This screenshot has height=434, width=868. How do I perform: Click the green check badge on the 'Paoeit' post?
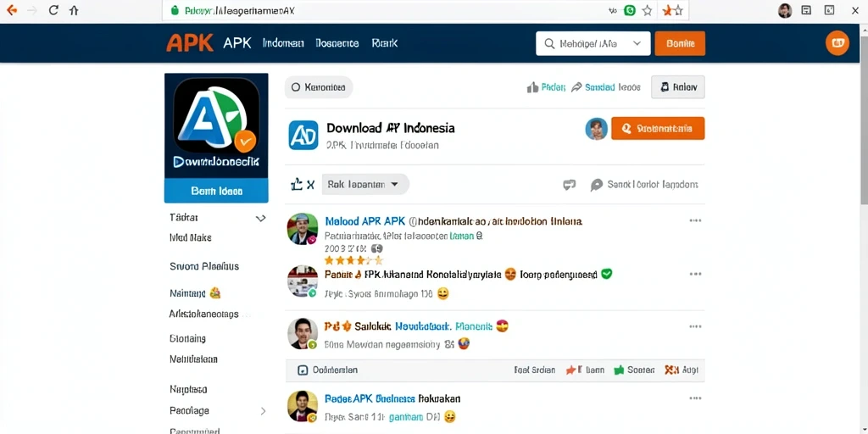point(607,274)
